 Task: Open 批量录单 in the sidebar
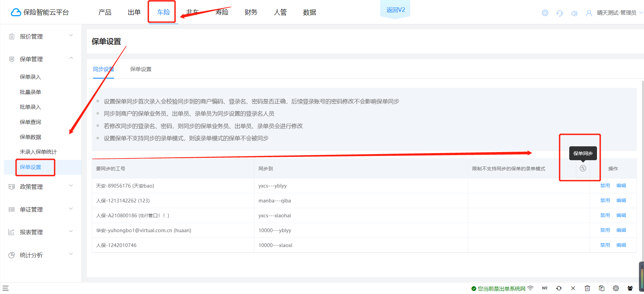click(30, 92)
